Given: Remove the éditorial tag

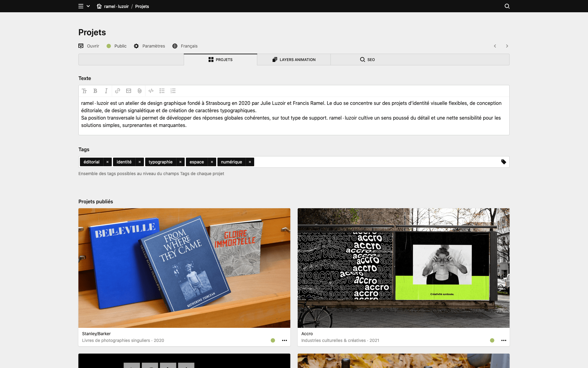Looking at the screenshot, I should point(107,162).
